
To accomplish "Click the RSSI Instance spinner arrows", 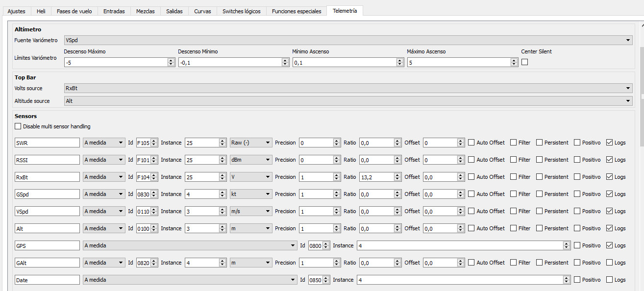I will 222,160.
